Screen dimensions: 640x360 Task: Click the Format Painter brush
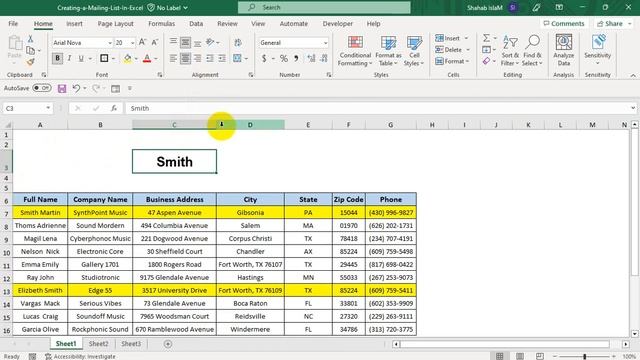coord(30,62)
